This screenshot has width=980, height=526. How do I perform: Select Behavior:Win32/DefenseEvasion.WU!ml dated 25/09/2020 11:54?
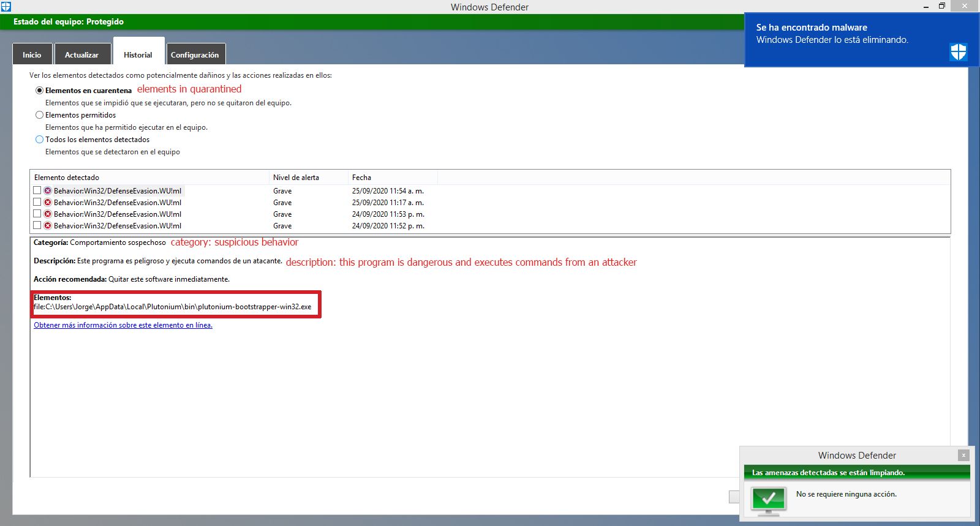click(118, 190)
